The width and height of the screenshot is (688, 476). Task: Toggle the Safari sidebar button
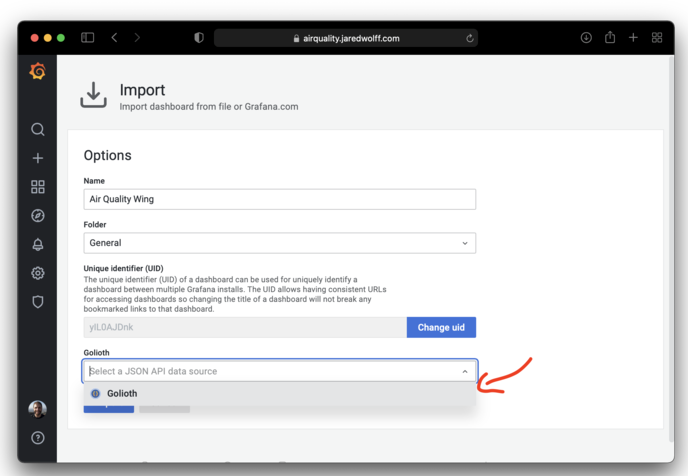(x=87, y=38)
